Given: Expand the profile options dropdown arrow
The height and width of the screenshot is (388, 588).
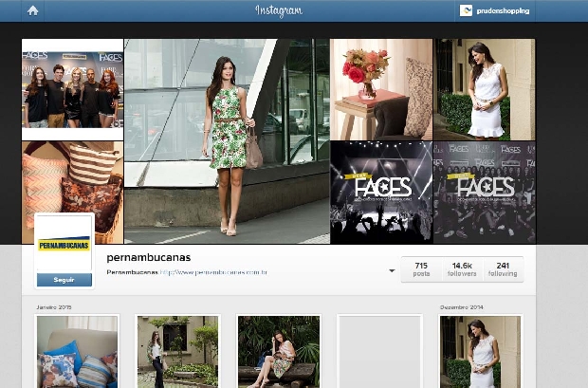Looking at the screenshot, I should click(392, 270).
